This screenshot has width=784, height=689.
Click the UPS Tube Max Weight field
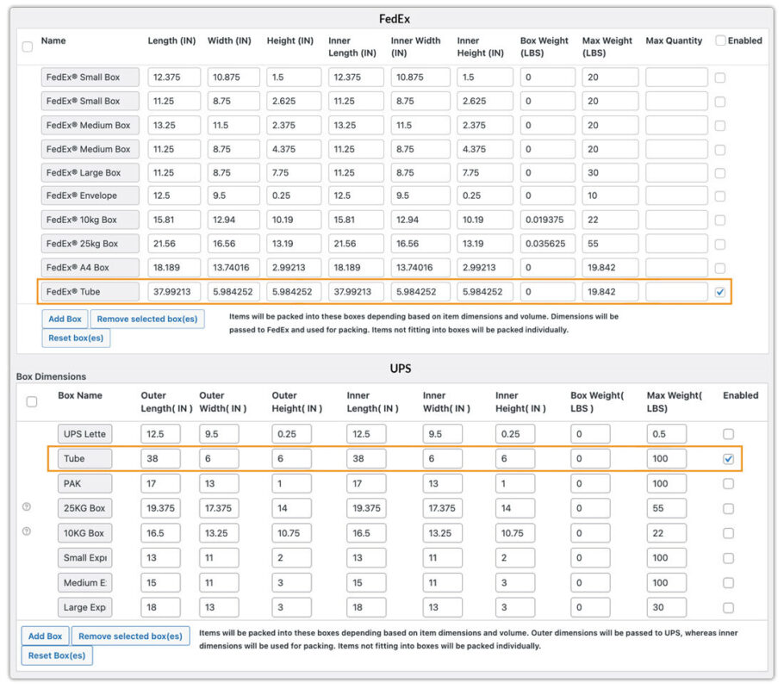[667, 458]
